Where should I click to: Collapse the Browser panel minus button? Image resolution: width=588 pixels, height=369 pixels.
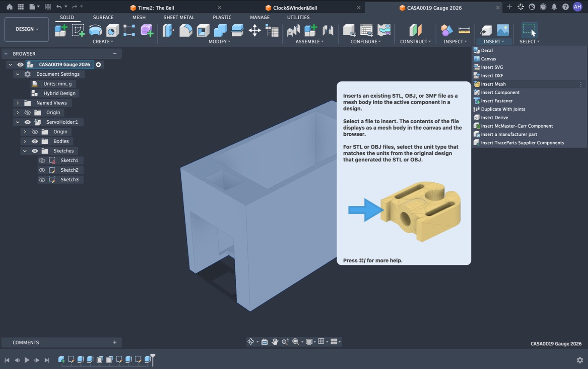pos(114,54)
